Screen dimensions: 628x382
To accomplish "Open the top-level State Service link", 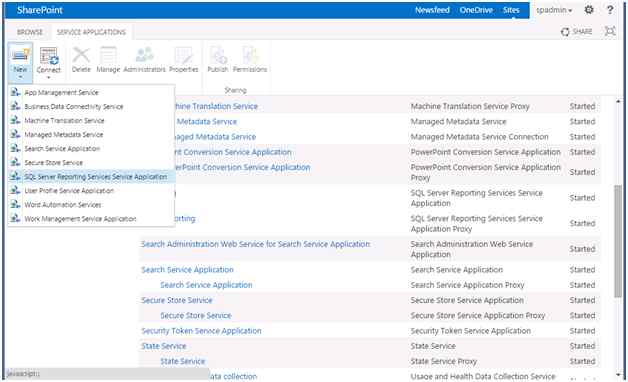I will coord(163,346).
